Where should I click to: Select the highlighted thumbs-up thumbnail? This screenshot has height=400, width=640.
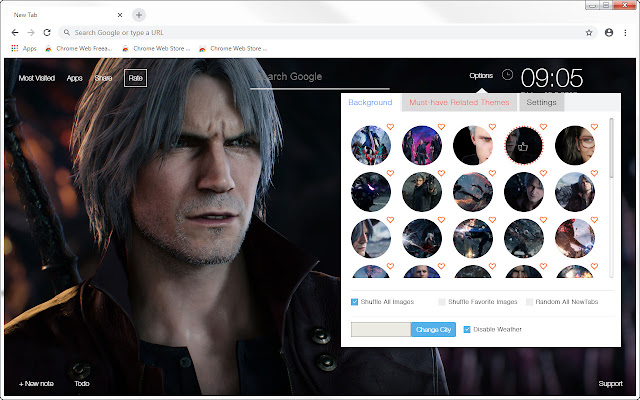pyautogui.click(x=524, y=145)
